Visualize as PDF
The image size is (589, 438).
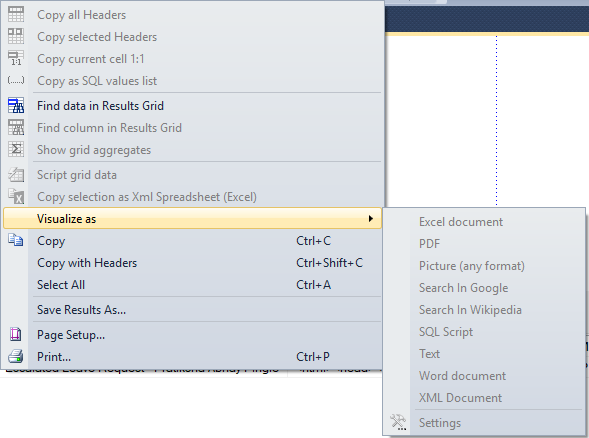click(484, 243)
